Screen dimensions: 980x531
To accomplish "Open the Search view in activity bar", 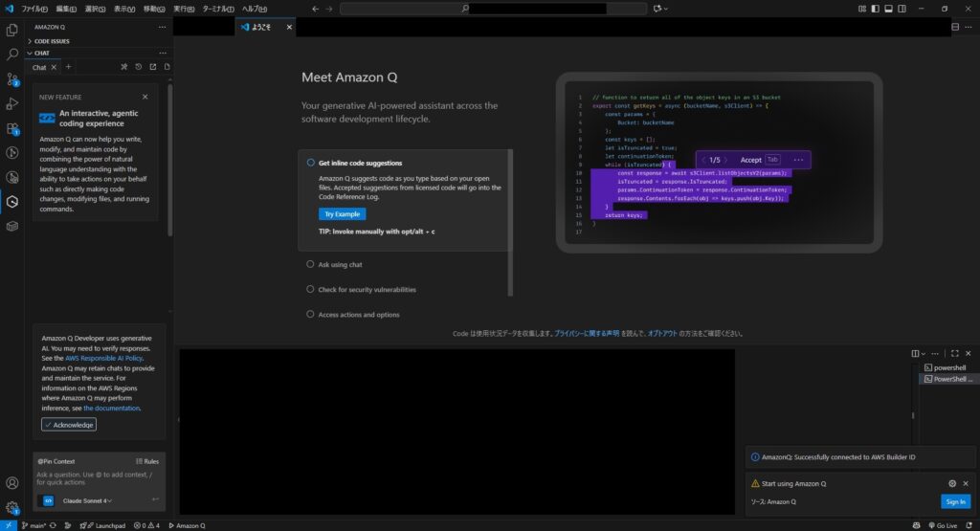I will point(11,55).
